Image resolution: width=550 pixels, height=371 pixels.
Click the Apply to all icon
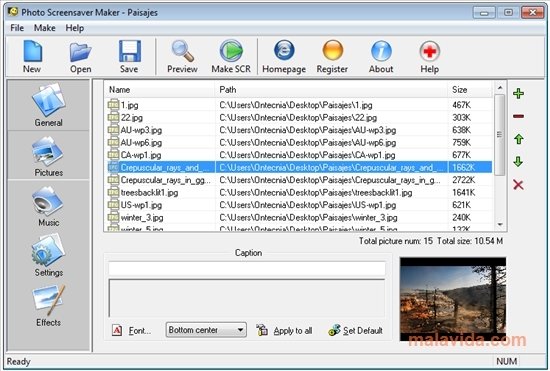[x=262, y=330]
